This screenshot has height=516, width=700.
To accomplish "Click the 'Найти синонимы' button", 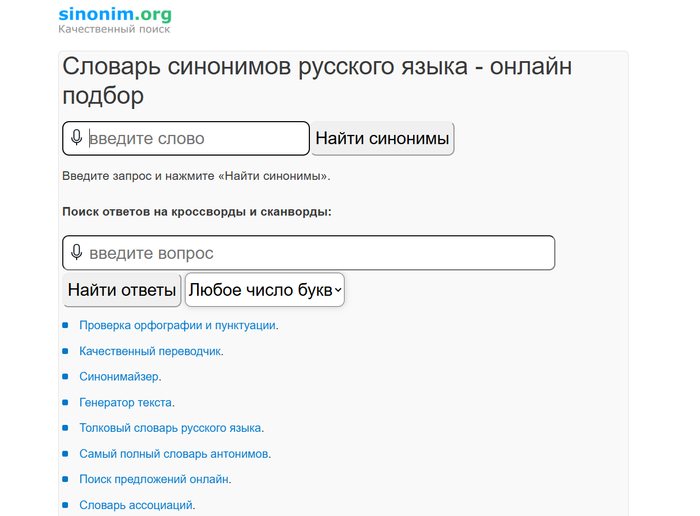I will tap(383, 138).
